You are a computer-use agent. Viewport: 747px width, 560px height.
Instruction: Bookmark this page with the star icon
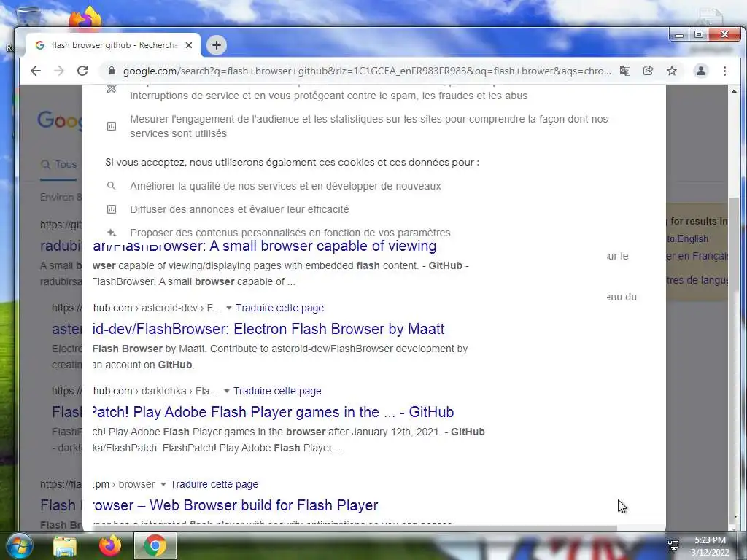(672, 71)
